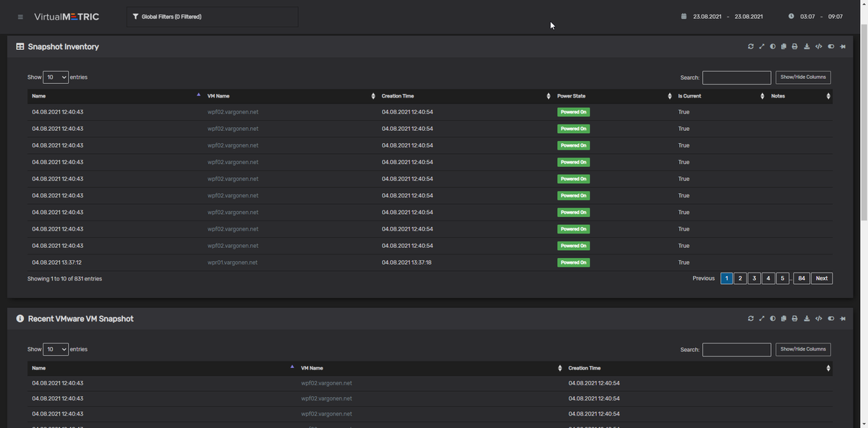The image size is (868, 428).
Task: Click the Snapshot Inventory table icon
Action: (x=20, y=46)
